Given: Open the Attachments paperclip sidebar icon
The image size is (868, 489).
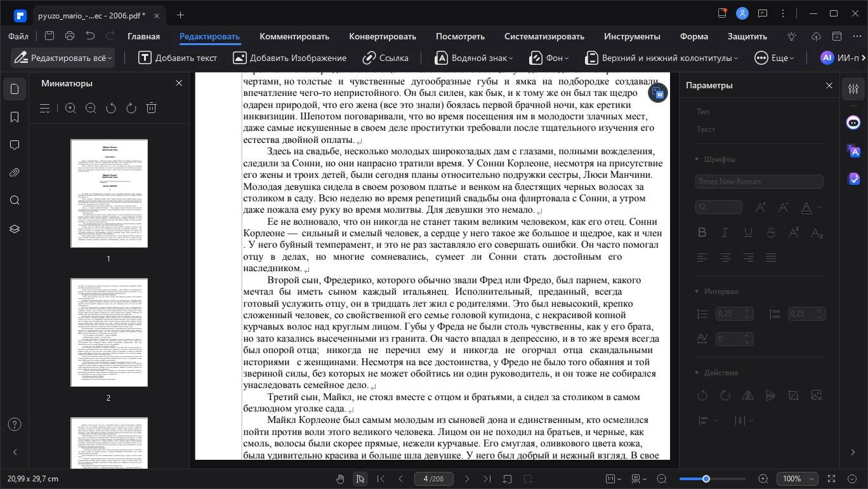Looking at the screenshot, I should 15,173.
